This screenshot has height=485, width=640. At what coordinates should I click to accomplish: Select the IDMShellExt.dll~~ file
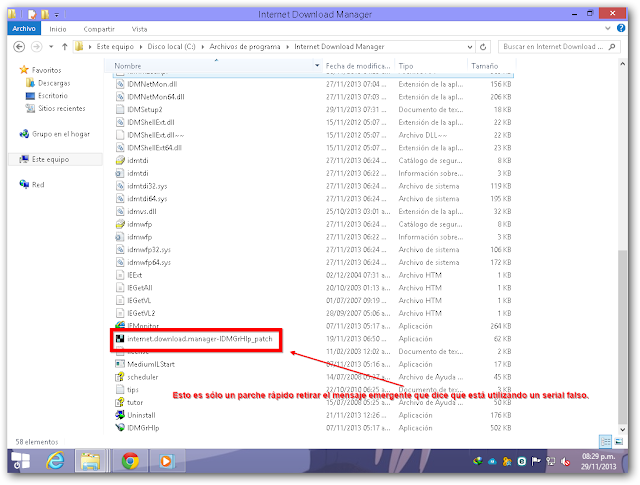[156, 135]
